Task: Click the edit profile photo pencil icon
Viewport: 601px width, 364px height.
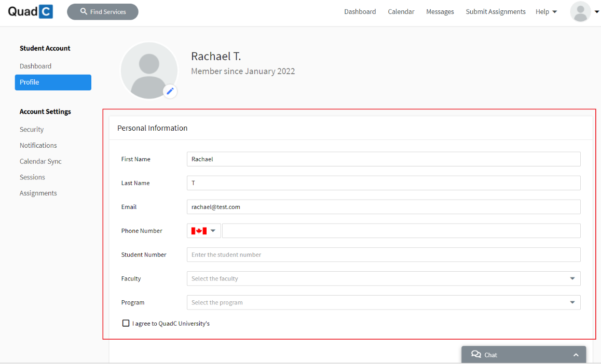Action: point(170,91)
